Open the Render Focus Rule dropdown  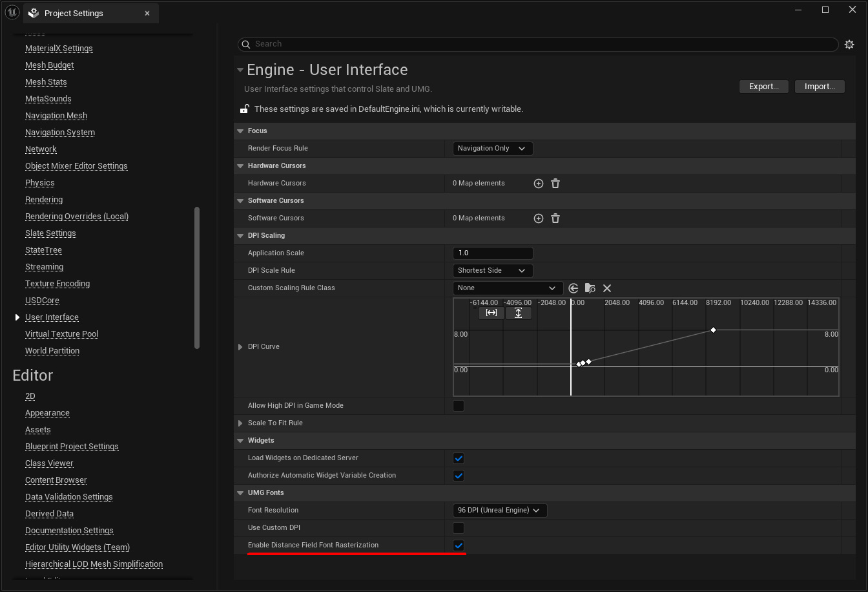[492, 149]
